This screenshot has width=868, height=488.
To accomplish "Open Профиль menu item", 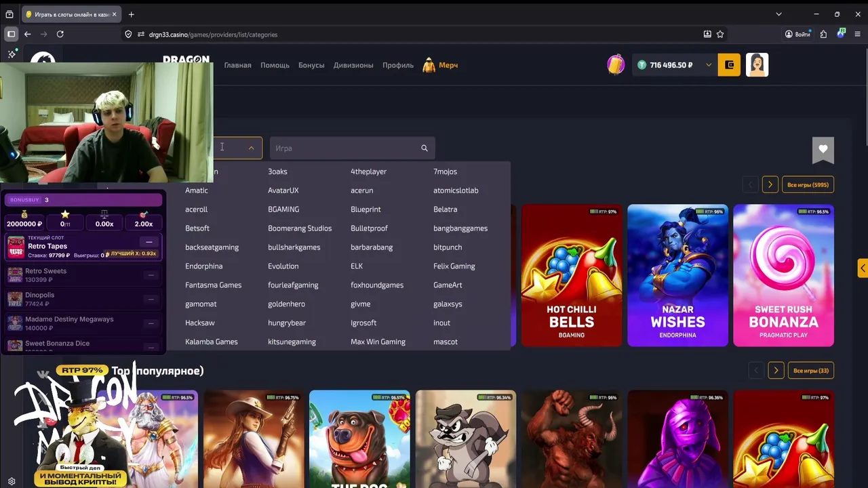I will 398,65.
